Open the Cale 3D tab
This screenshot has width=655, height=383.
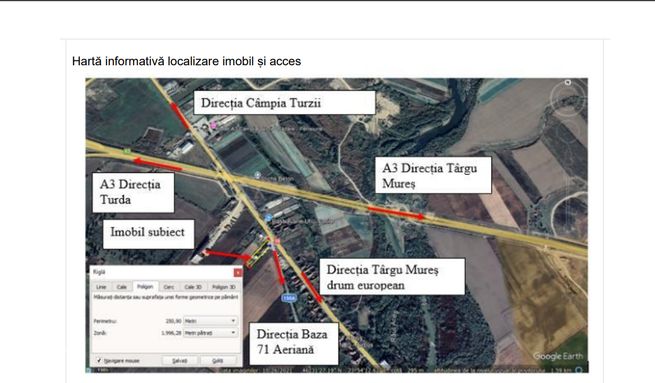point(193,287)
